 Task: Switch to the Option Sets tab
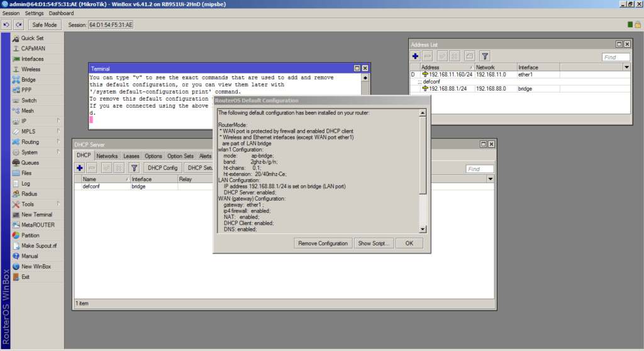(x=180, y=156)
